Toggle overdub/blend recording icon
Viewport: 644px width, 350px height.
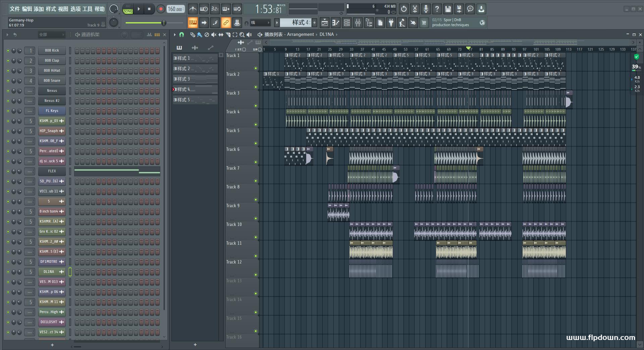(x=226, y=9)
